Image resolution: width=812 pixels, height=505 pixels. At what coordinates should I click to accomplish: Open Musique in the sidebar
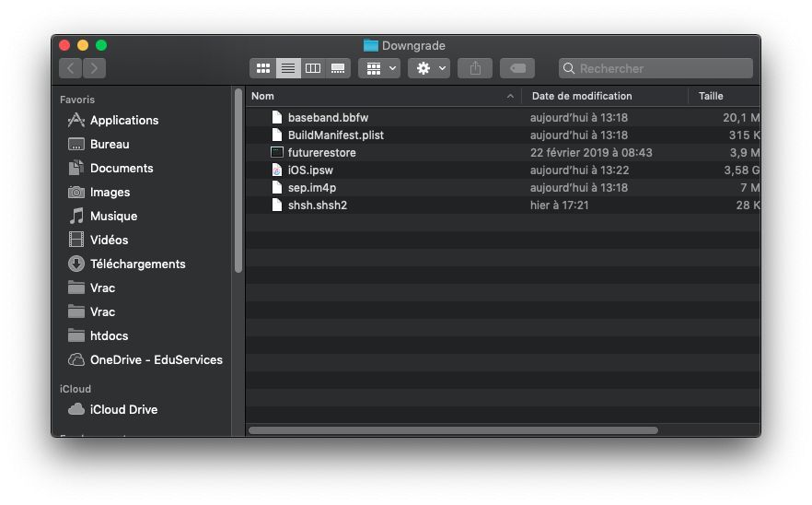(x=113, y=216)
